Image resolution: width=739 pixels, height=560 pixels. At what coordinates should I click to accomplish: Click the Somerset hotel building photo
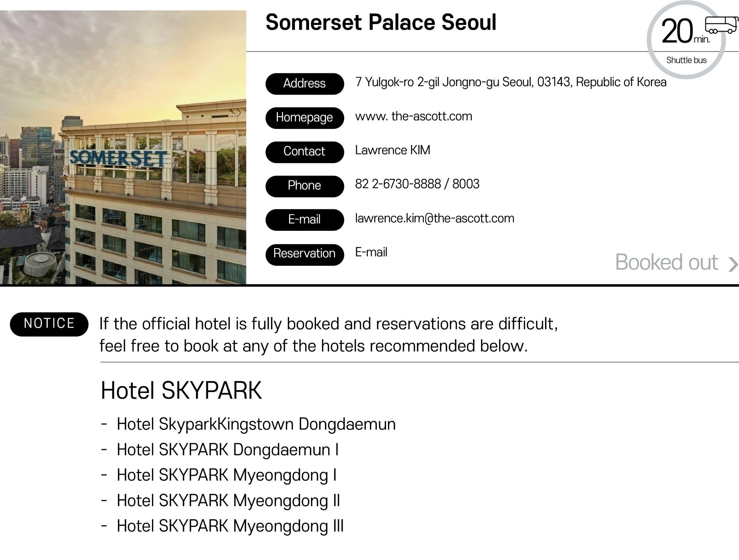(x=123, y=147)
